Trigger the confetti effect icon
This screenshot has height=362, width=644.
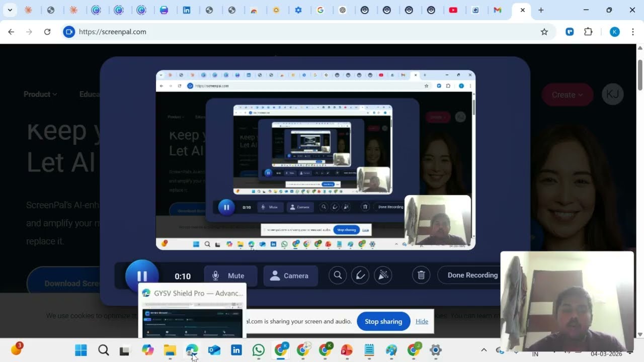point(383,275)
